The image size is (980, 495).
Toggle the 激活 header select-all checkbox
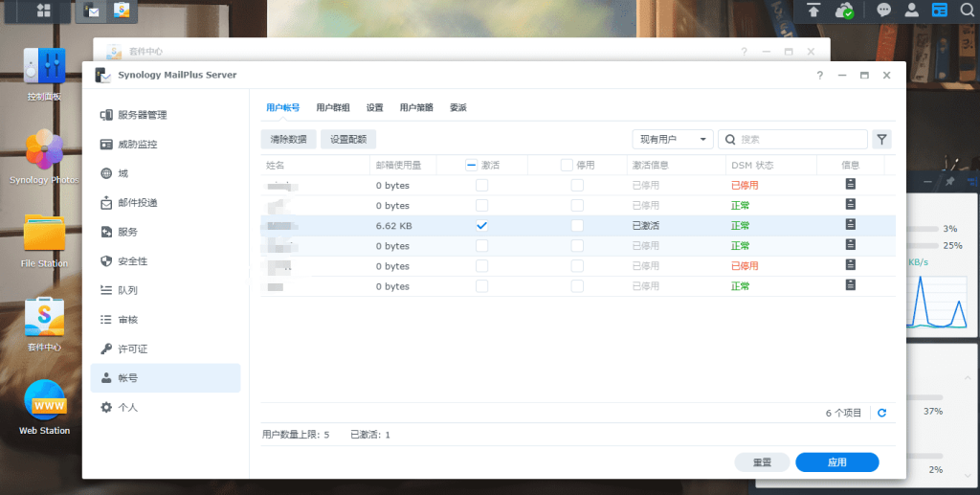point(471,165)
